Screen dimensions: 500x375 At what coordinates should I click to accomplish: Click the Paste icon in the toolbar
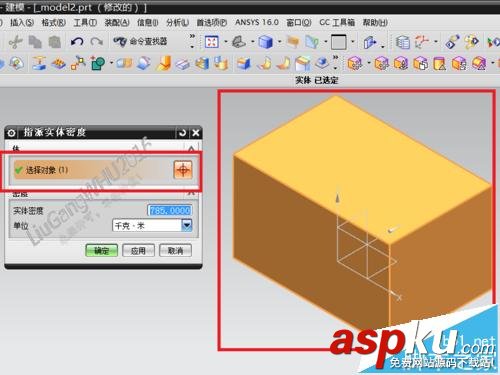pyautogui.click(x=55, y=42)
